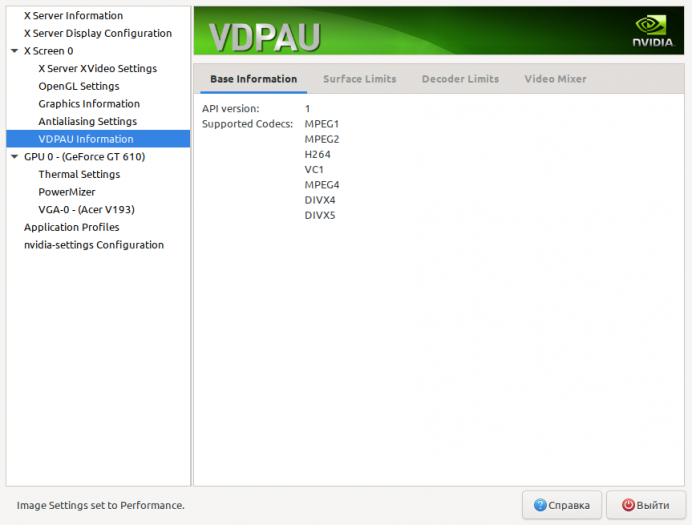692x525 pixels.
Task: Click the VDPAU banner title
Action: click(x=264, y=38)
